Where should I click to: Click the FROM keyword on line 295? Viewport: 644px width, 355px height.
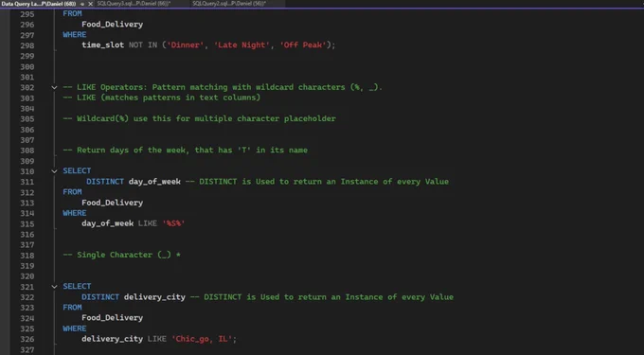click(72, 13)
